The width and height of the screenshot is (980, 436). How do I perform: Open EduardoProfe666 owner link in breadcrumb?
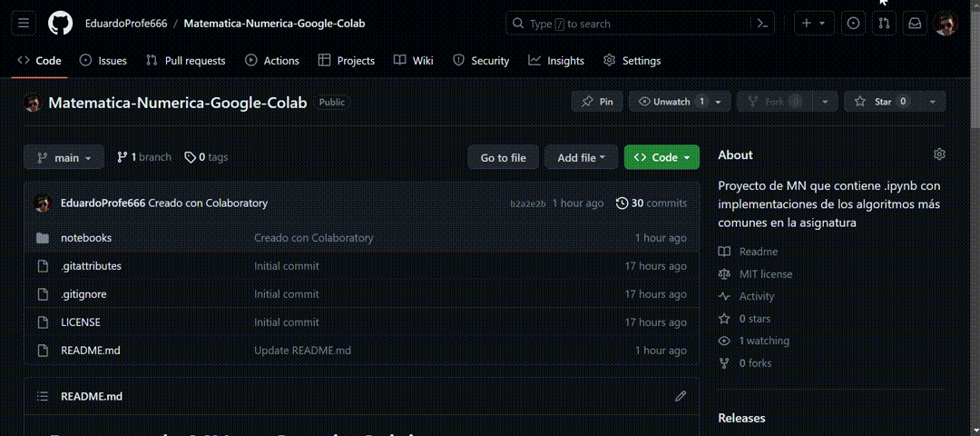[126, 24]
